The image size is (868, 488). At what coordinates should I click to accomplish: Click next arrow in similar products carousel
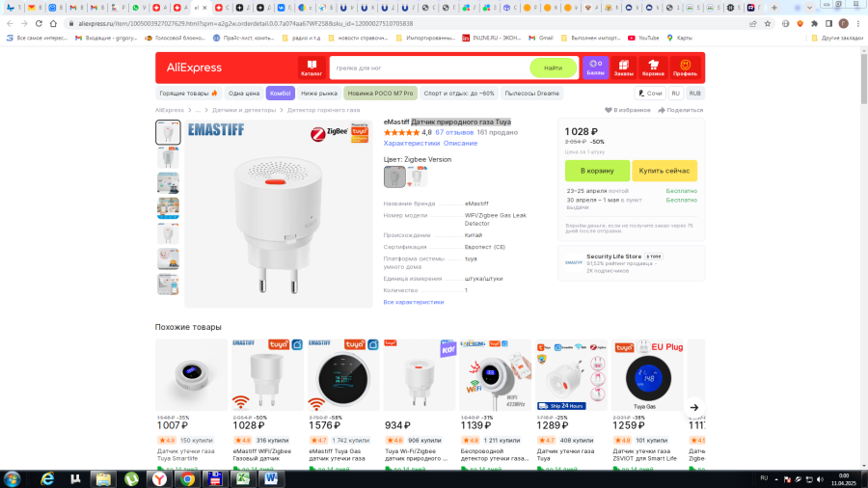pyautogui.click(x=694, y=407)
